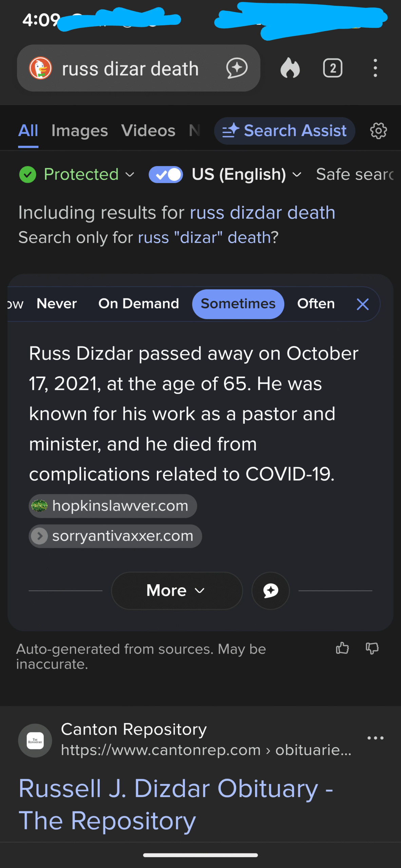
Task: Tap the DuckDuckGo logo icon
Action: pos(40,68)
